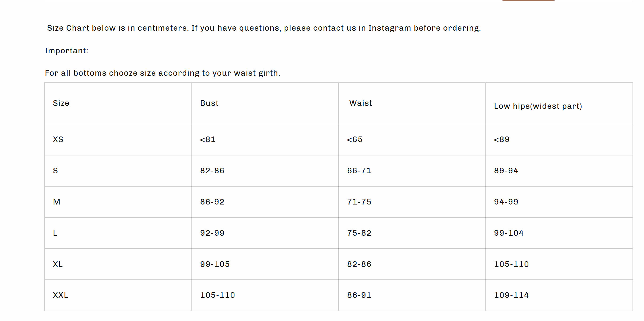Select the XXL size row label
The height and width of the screenshot is (321, 644).
point(61,295)
